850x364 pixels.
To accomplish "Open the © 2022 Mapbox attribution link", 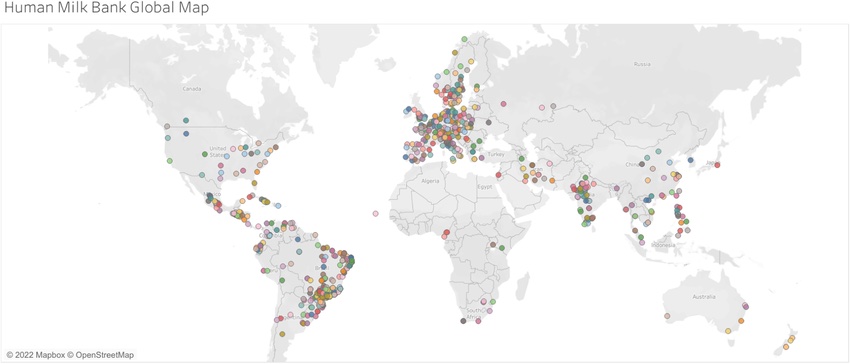I will [35, 355].
